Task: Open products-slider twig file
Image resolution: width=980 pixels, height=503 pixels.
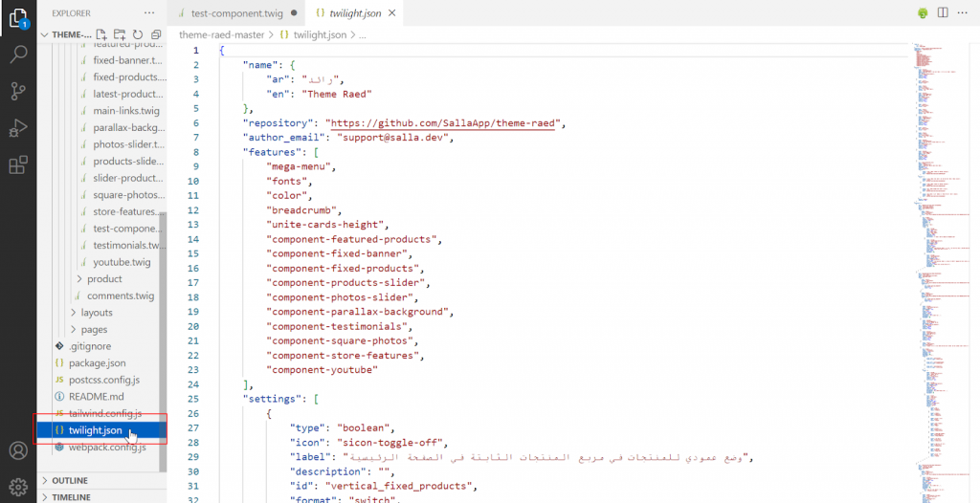Action: click(129, 162)
